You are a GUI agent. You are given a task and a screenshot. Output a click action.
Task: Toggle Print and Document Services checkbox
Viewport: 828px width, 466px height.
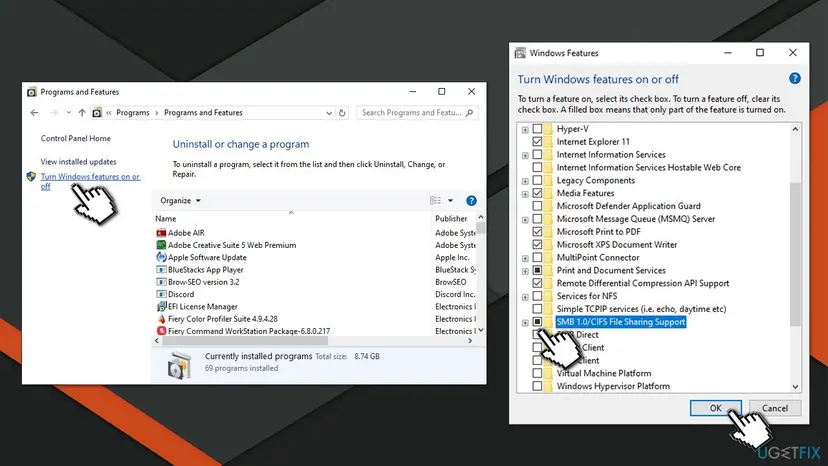click(x=537, y=271)
